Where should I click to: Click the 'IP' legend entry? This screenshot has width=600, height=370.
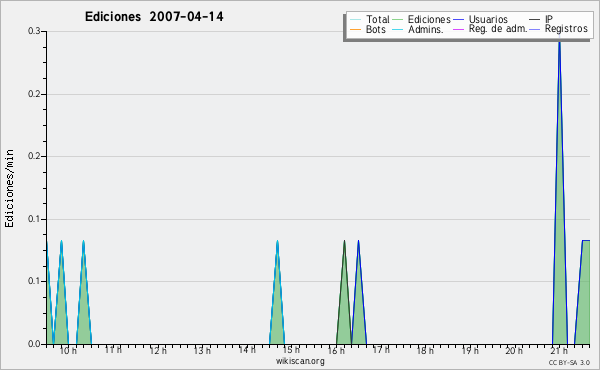click(x=541, y=19)
